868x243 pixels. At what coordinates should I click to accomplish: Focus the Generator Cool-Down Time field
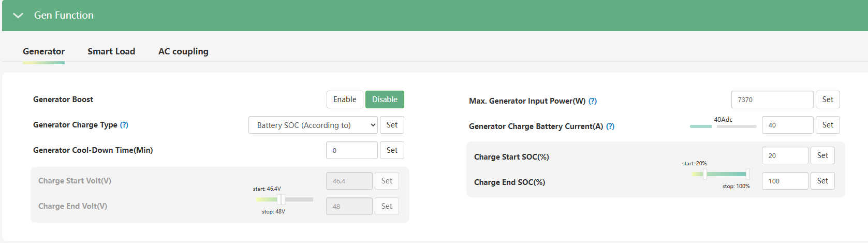[x=352, y=150]
